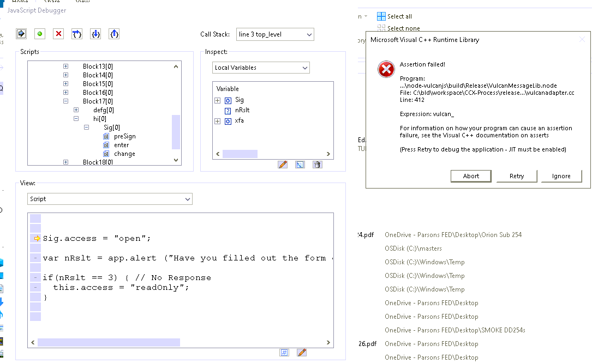Collapse the Block17[0] tree node
Screen dimensions: 592x364
[65, 101]
